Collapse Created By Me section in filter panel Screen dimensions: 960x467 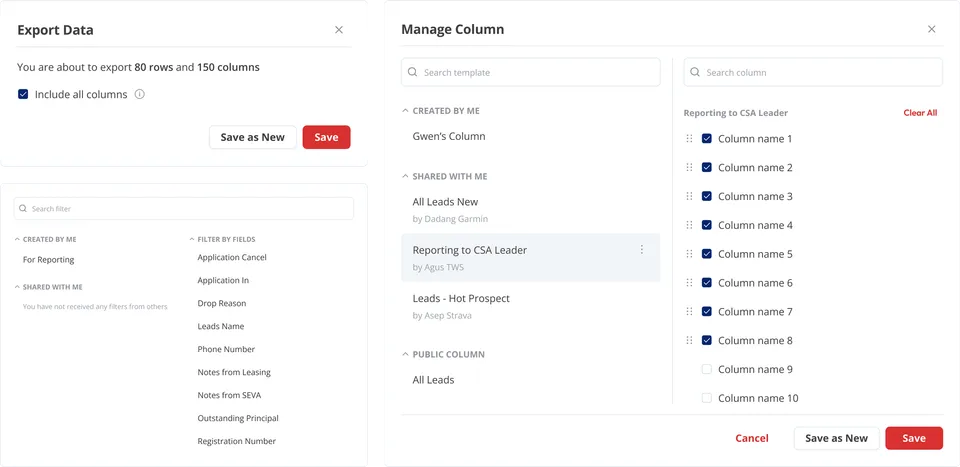click(x=17, y=239)
